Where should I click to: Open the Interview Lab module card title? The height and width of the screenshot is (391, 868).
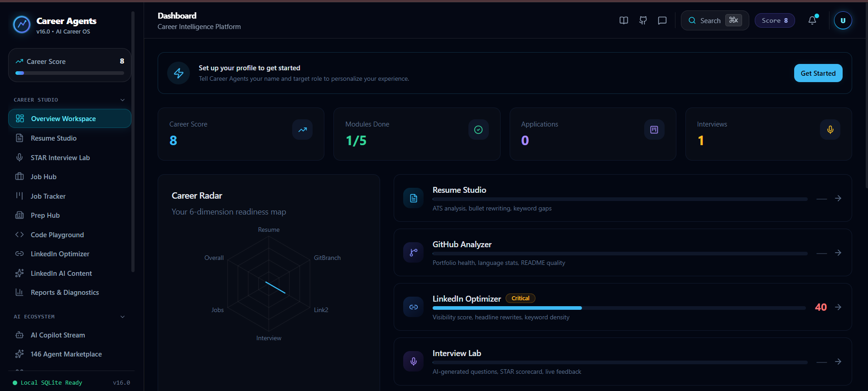pos(457,353)
